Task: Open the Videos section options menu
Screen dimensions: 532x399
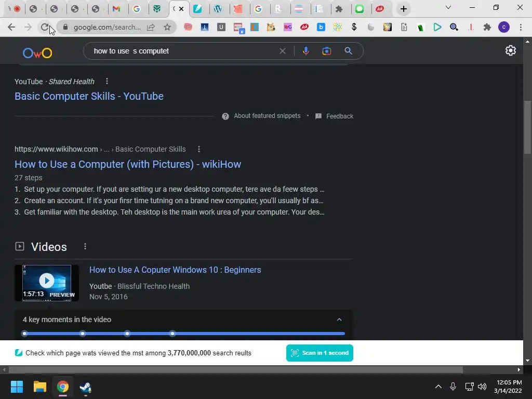Action: coord(85,246)
